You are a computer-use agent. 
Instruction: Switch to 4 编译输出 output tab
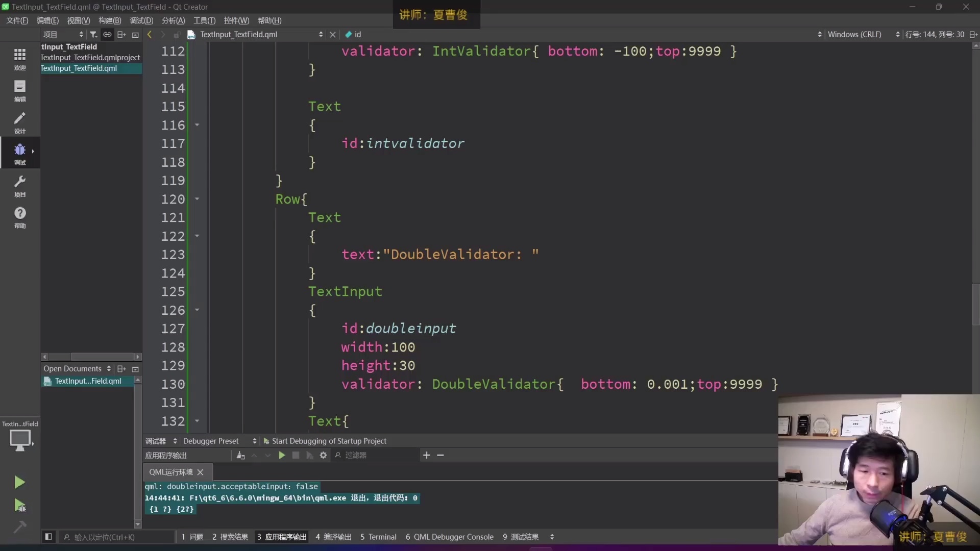[x=333, y=537]
